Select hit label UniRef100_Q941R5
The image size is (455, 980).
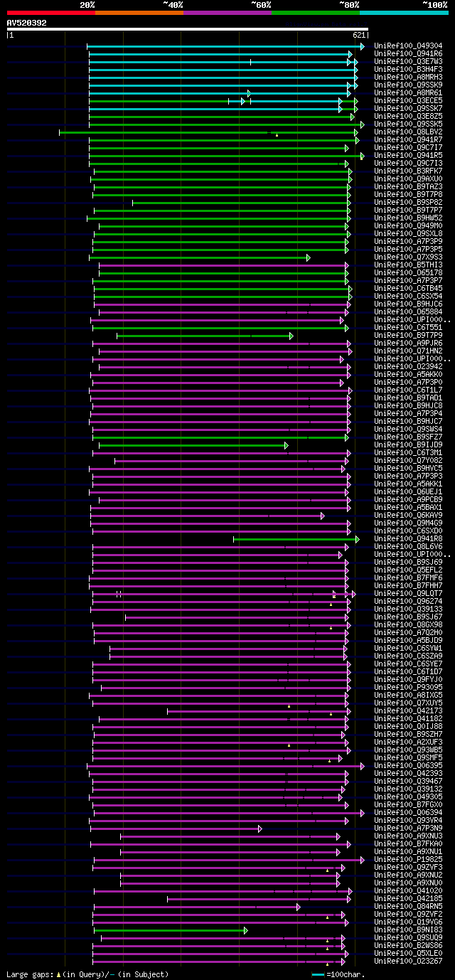coord(408,156)
